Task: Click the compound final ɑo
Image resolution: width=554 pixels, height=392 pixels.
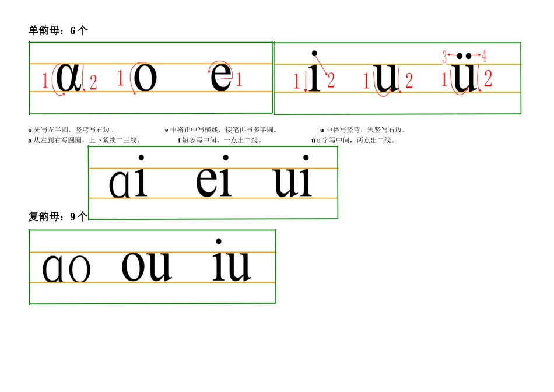Action: [66, 268]
